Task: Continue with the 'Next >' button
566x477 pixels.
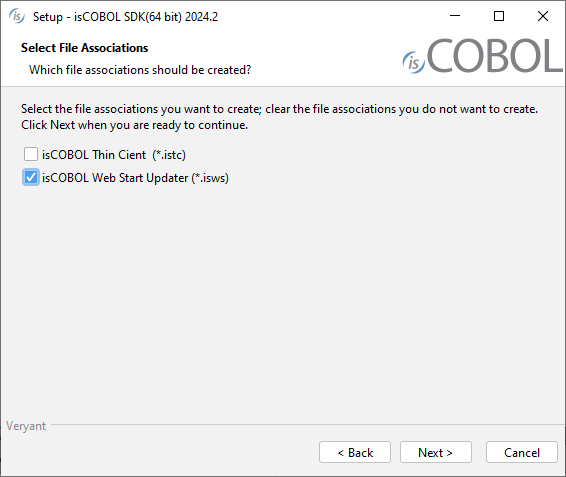Action: 436,452
